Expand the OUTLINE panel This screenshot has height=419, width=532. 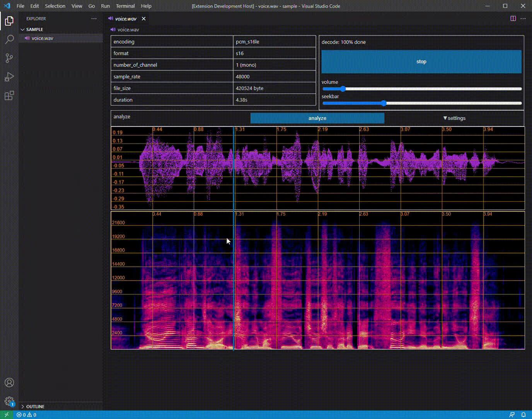35,407
